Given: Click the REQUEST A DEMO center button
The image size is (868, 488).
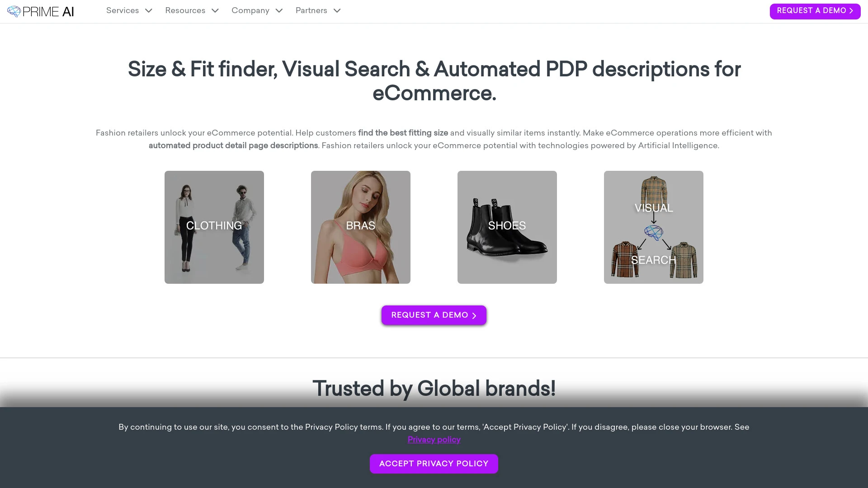Looking at the screenshot, I should pyautogui.click(x=434, y=314).
